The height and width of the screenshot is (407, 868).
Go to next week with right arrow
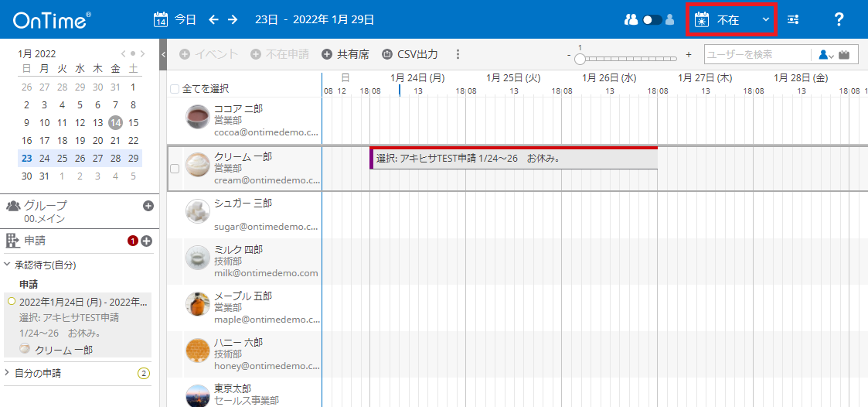233,19
